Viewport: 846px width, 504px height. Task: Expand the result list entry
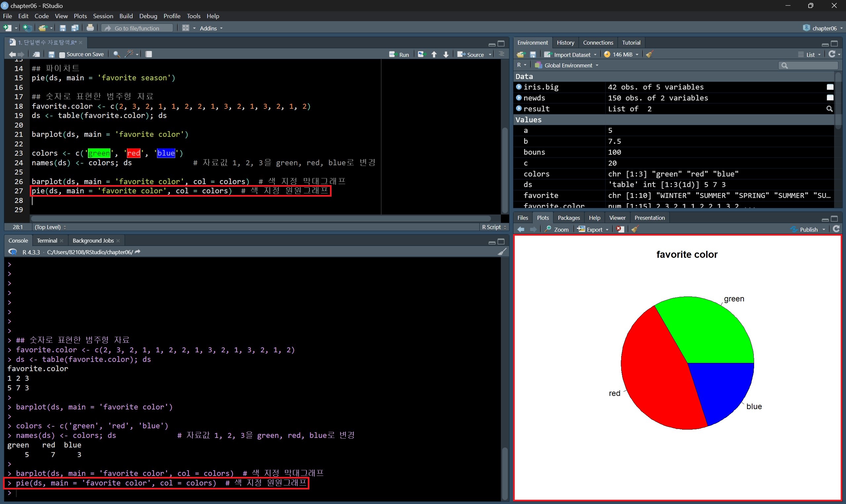click(519, 108)
